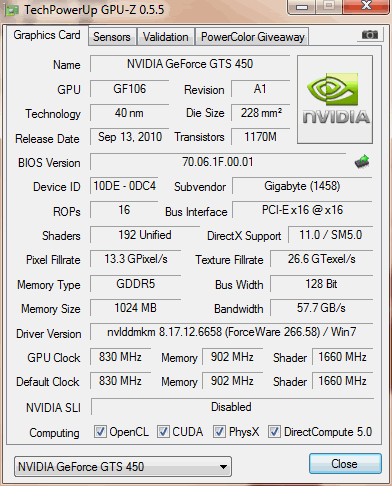Minimize the GPU-Z window
The image size is (392, 486).
tap(302, 7)
